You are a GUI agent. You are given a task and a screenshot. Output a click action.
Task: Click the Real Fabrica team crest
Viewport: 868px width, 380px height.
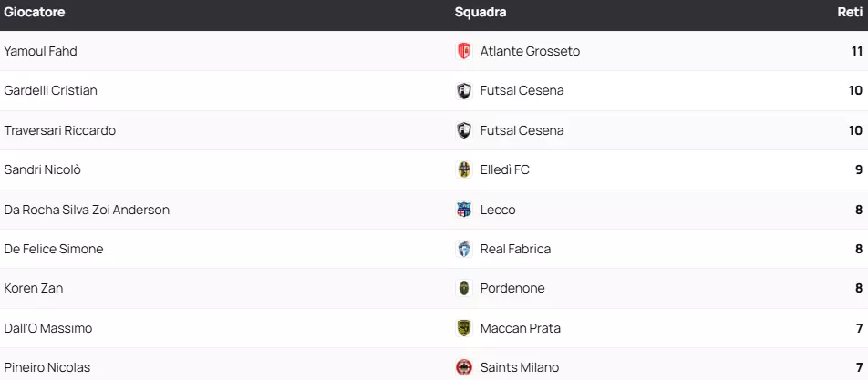(x=464, y=249)
